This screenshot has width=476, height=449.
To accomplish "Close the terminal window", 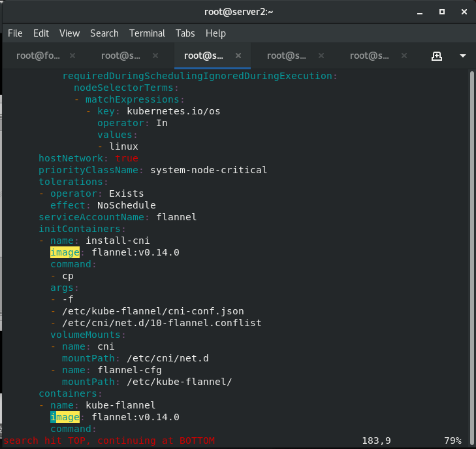I will pyautogui.click(x=464, y=12).
